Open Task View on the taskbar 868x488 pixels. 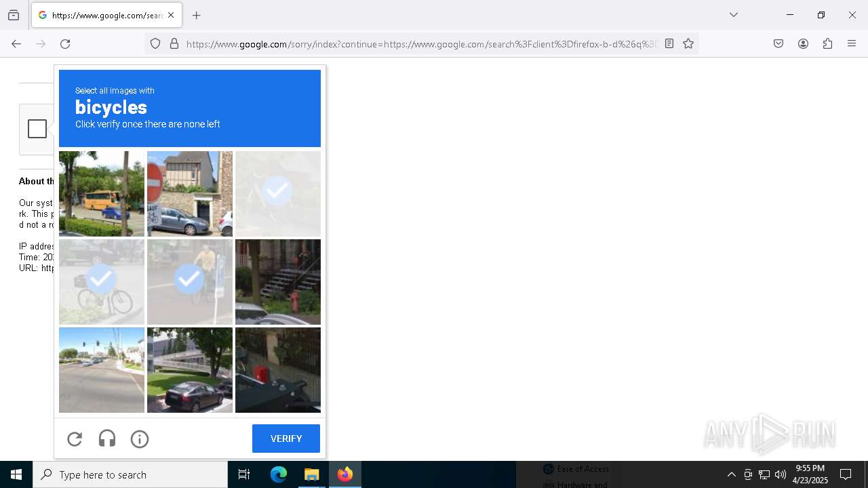point(244,474)
